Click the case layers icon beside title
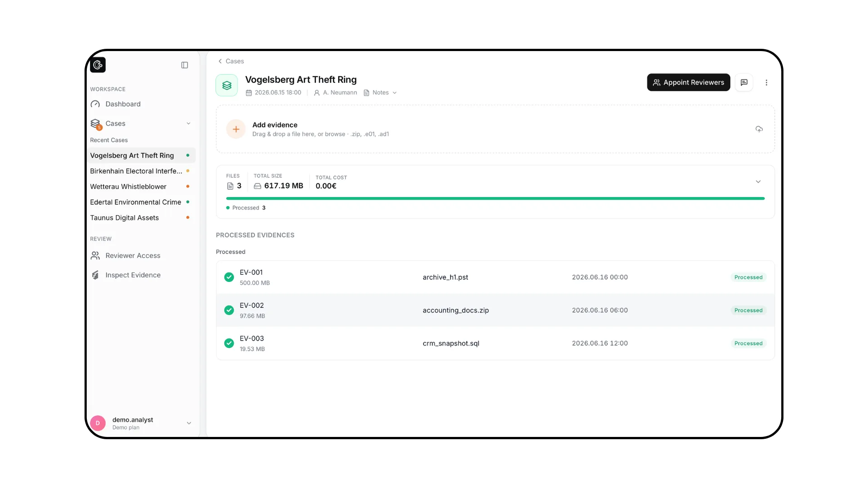Viewport: 868px width, 488px height. pos(227,85)
